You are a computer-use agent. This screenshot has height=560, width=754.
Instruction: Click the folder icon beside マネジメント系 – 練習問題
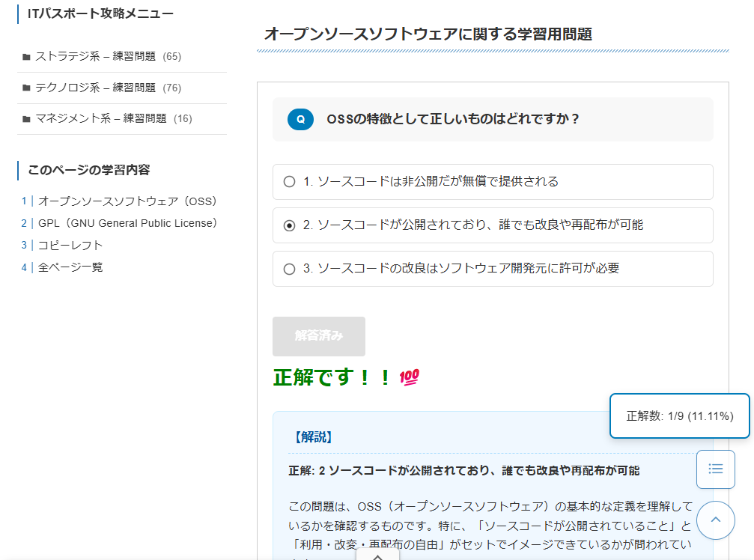pyautogui.click(x=28, y=119)
